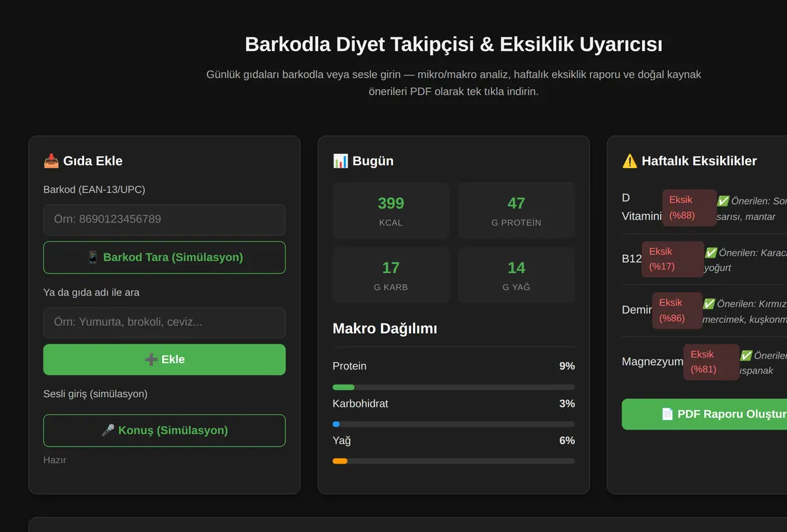Click the page title Barkodla Diyet Takipçisi

click(453, 45)
